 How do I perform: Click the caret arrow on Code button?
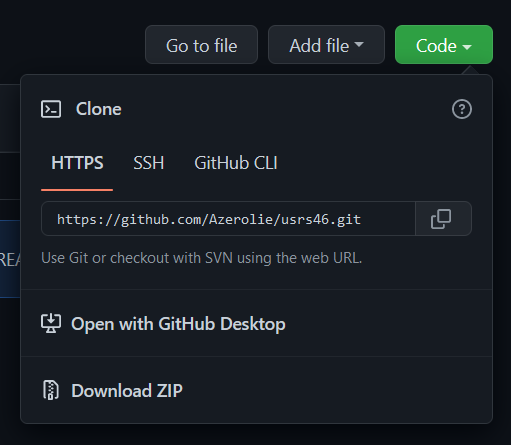coord(467,47)
